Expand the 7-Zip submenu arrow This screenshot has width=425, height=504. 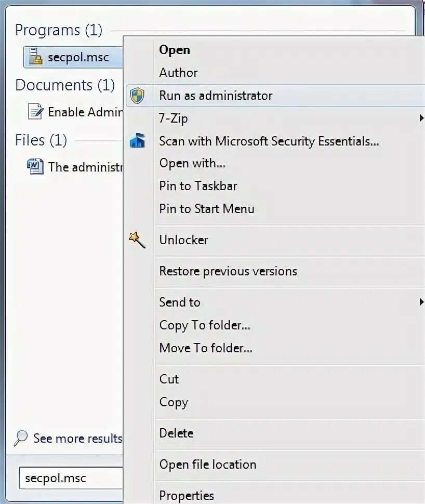click(x=421, y=118)
